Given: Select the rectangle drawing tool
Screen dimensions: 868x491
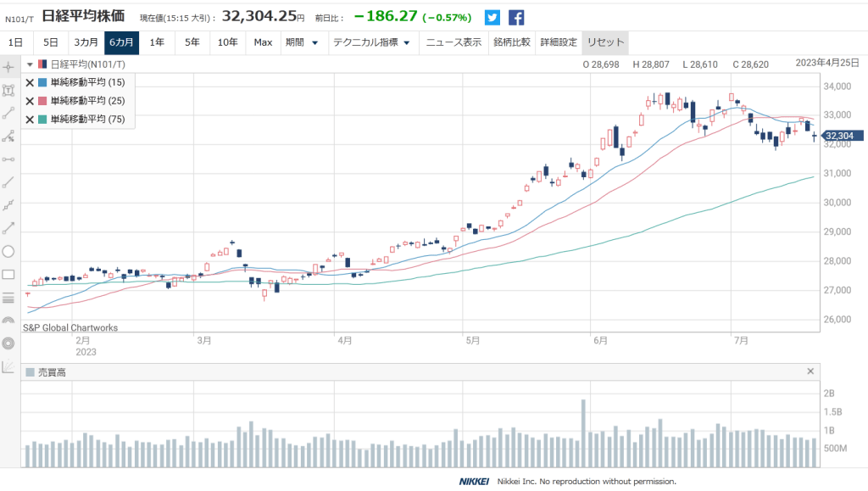Looking at the screenshot, I should (x=9, y=275).
